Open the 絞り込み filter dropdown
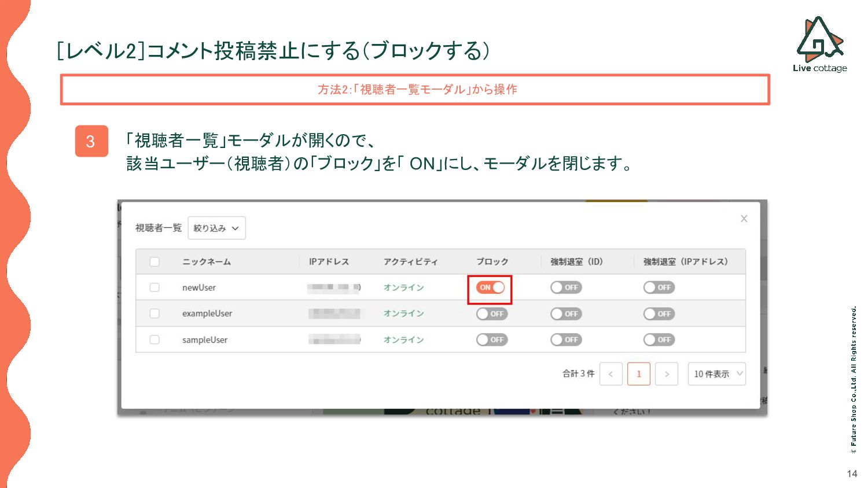868x488 pixels. [216, 228]
